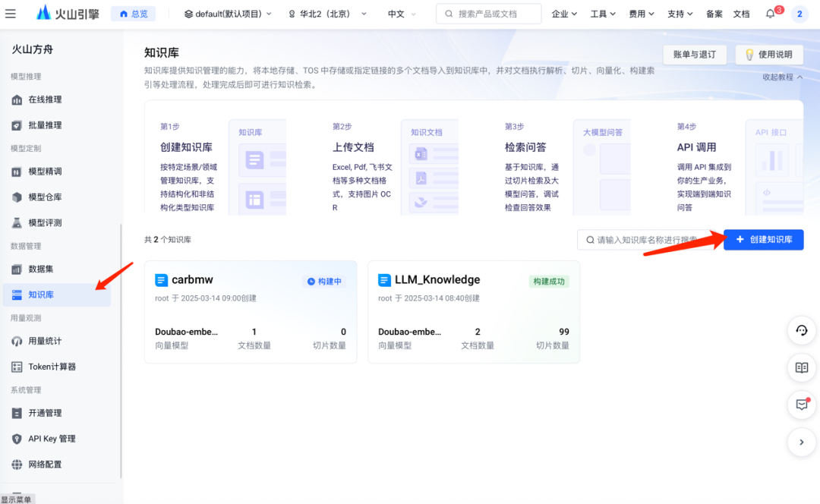This screenshot has height=504, width=820.
Task: Open Token计算器 in sidebar
Action: pos(52,367)
